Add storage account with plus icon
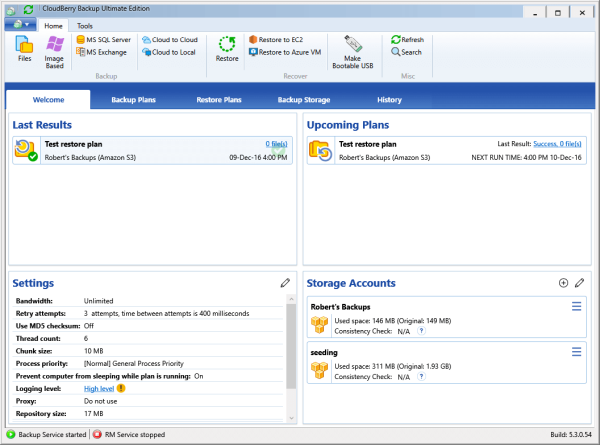 click(563, 283)
